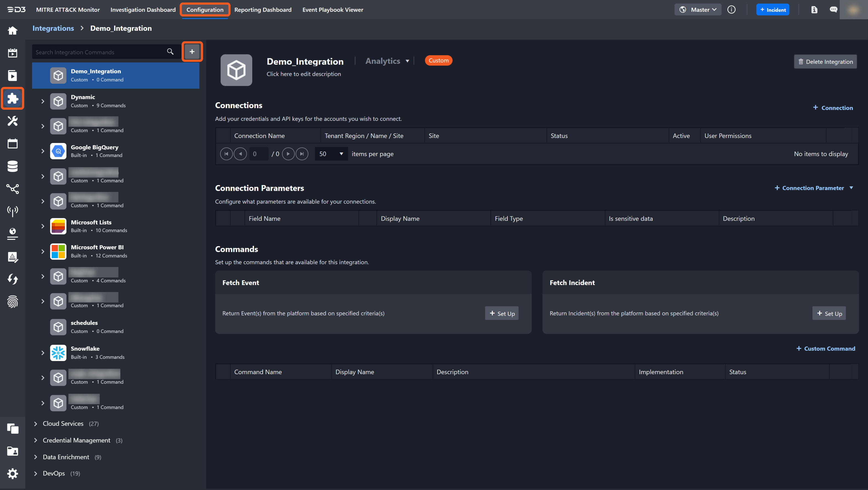868x490 pixels.
Task: Click the wrench and screwdriver tools icon
Action: (x=12, y=121)
